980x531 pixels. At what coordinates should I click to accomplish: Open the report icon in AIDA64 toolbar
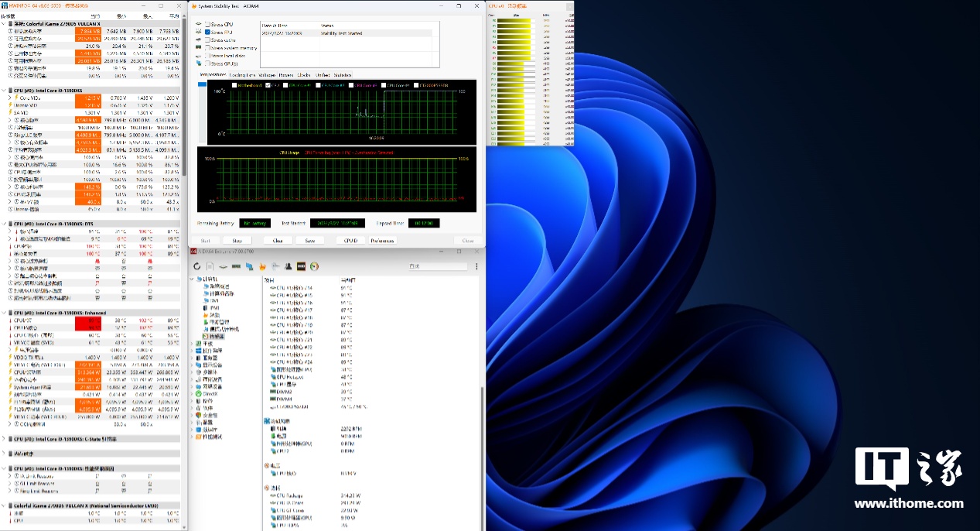(x=210, y=266)
